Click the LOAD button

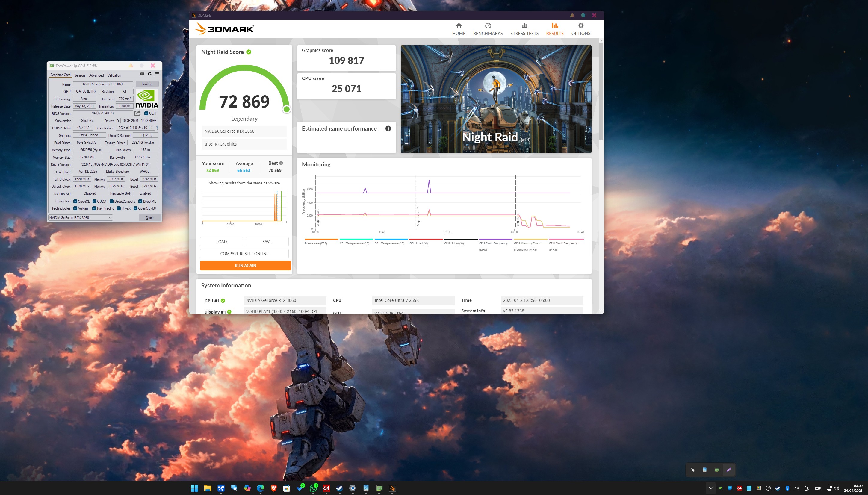221,241
